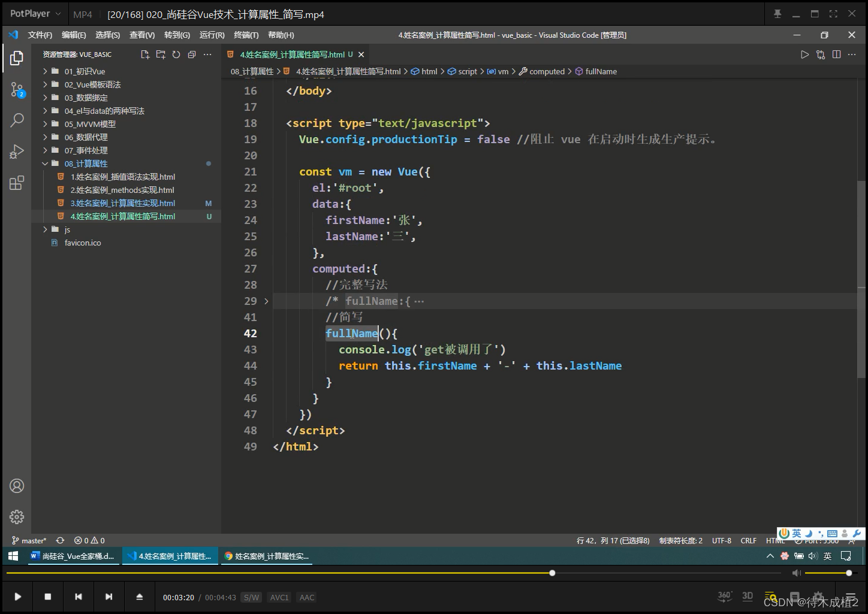Expand the 04_el与data的两种写法 folder

click(104, 111)
